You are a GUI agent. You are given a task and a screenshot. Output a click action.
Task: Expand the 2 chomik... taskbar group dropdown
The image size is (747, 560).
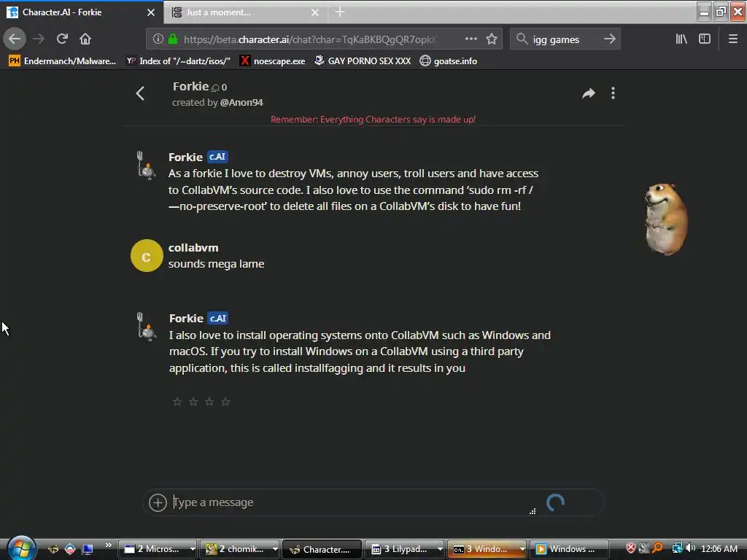(x=275, y=549)
